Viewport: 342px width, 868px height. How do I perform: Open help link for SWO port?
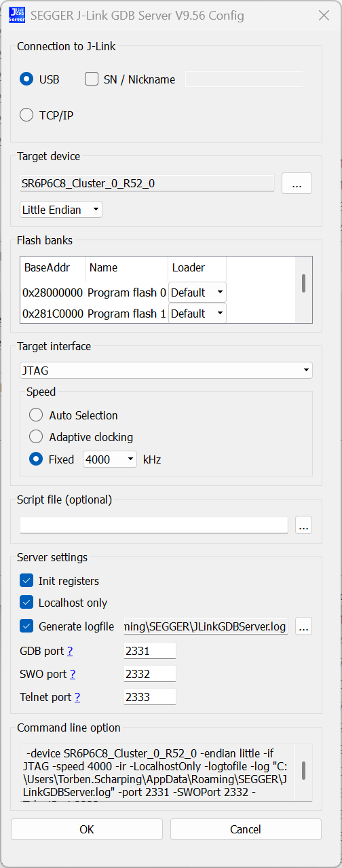73,675
